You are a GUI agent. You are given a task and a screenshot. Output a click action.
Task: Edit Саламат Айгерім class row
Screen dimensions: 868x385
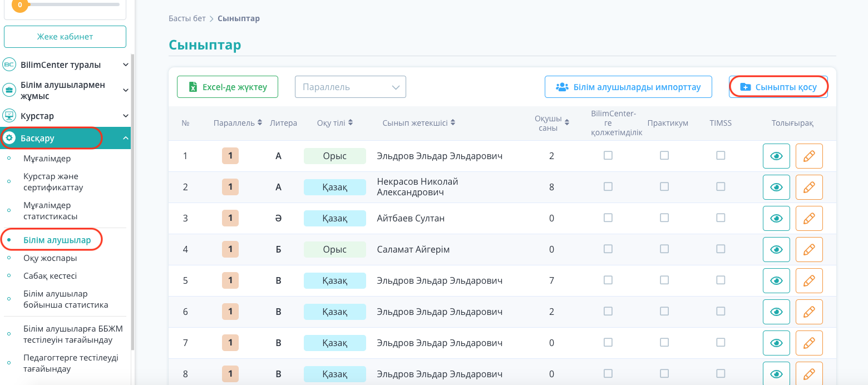pos(809,249)
